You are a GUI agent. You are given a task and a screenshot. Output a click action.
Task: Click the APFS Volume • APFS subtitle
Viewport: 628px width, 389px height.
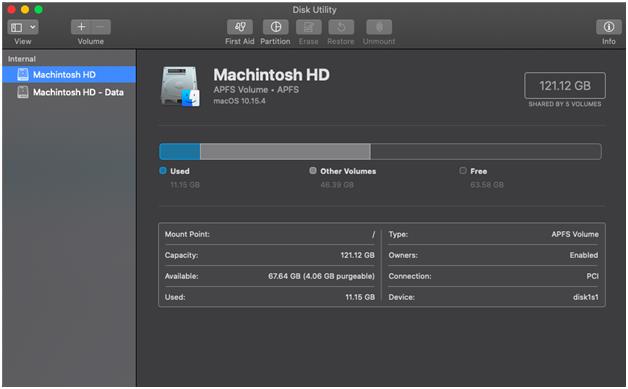point(256,90)
